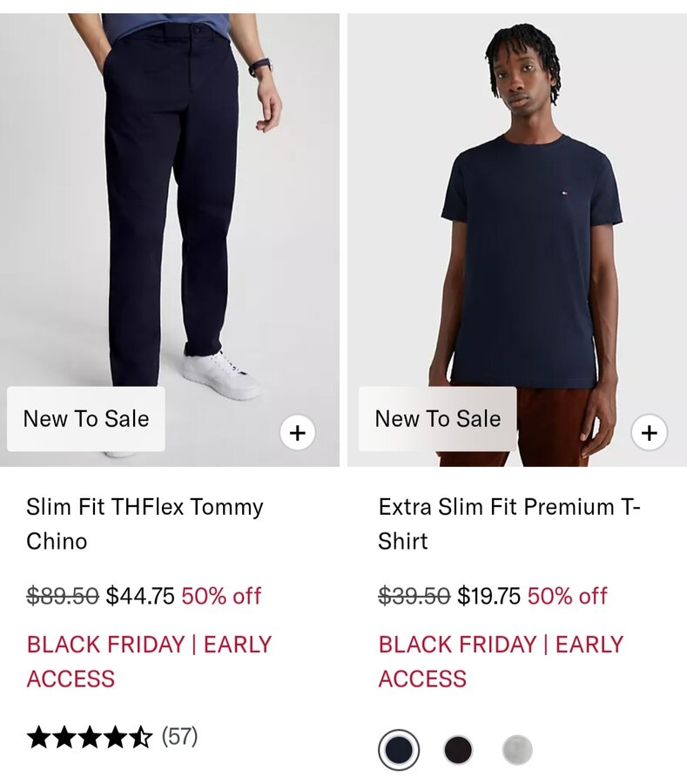This screenshot has height=784, width=687.
Task: Select the black color swatch
Action: click(x=458, y=750)
